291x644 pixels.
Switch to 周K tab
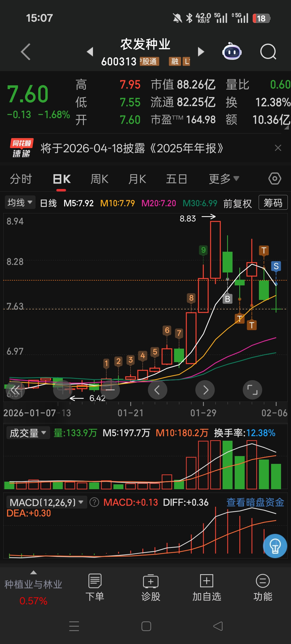pos(99,179)
